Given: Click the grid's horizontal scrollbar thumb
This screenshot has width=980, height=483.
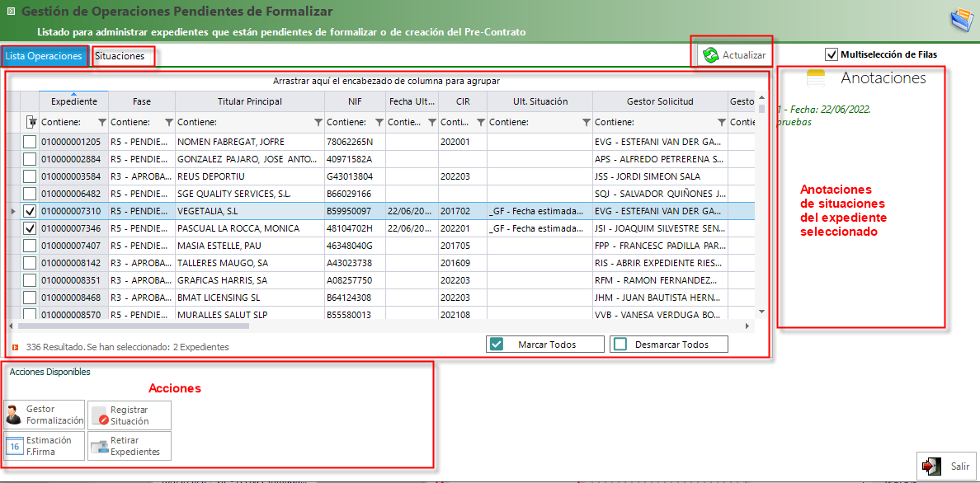Looking at the screenshot, I should tap(134, 326).
